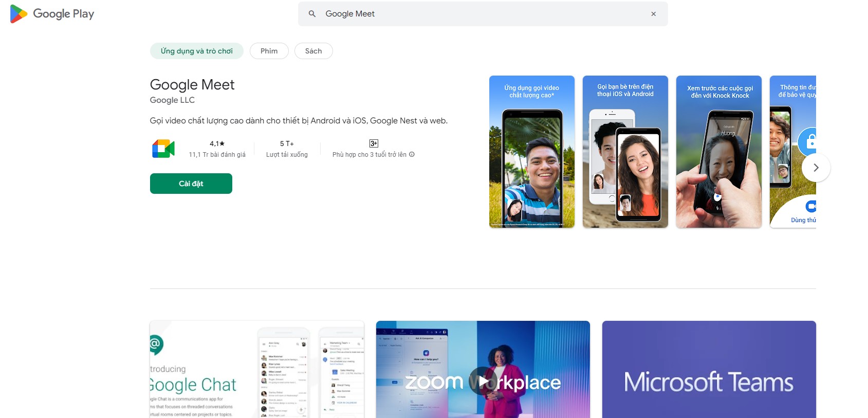This screenshot has height=418, width=868.
Task: Select the Ứng dụng và trò chơi filter
Action: point(196,51)
